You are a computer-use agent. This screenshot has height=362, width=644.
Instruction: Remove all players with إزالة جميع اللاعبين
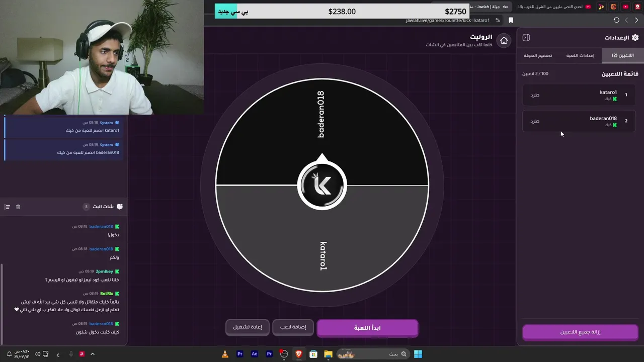pos(580,332)
